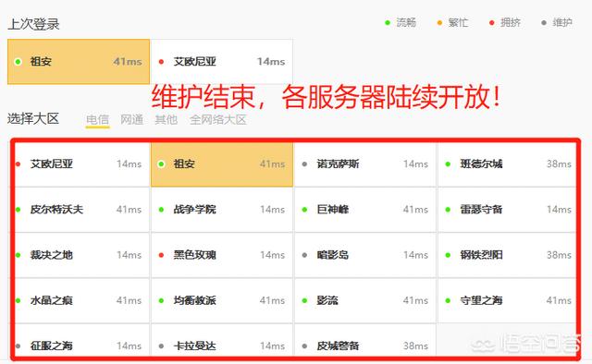
Task: Pick the 诺克萨斯 server
Action: [x=365, y=164]
